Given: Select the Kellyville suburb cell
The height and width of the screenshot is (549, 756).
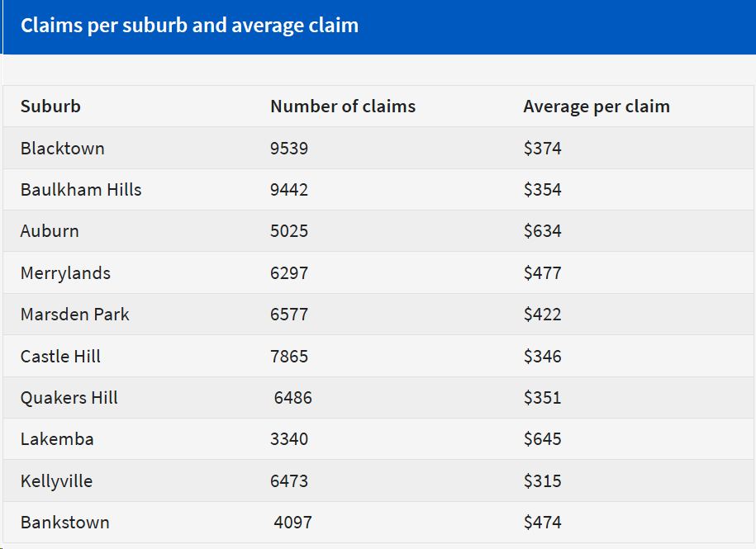Looking at the screenshot, I should click(56, 481).
